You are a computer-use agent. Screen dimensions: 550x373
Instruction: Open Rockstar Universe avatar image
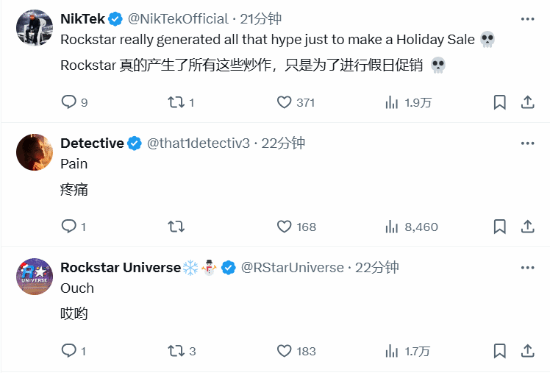34,277
